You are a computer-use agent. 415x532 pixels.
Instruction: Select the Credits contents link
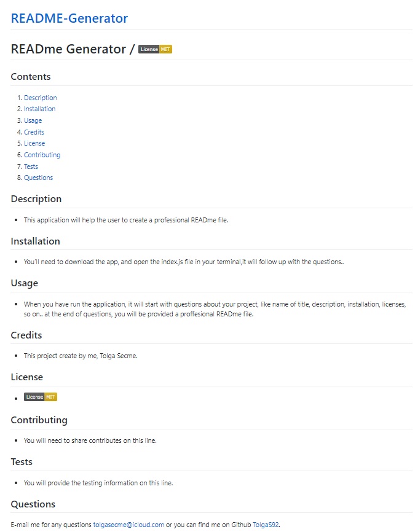click(x=34, y=132)
